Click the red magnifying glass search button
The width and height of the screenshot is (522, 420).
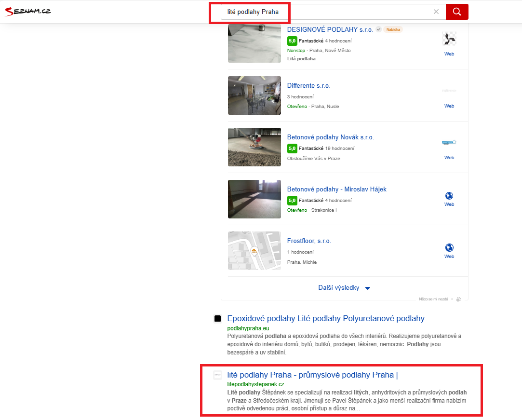point(456,12)
